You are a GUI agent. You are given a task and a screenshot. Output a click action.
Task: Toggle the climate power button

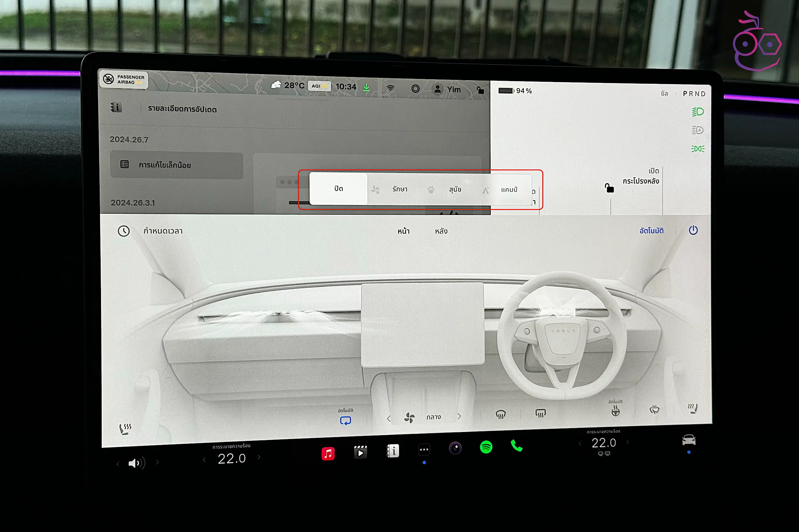pyautogui.click(x=693, y=230)
